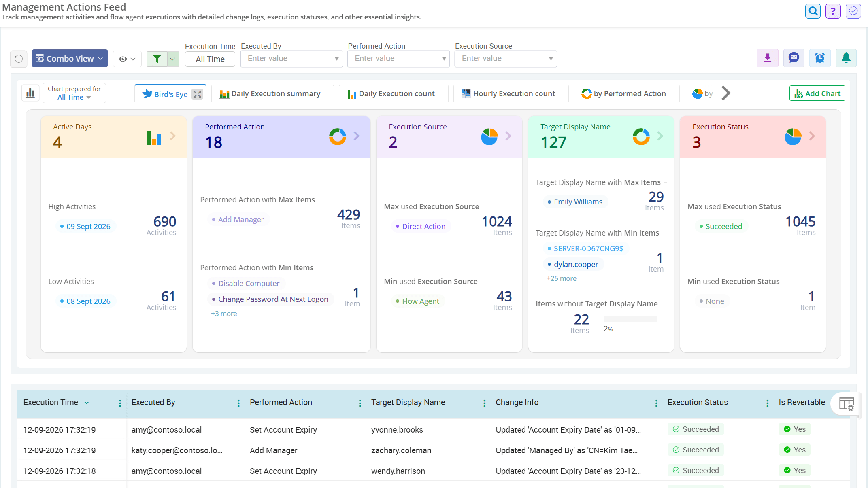The height and width of the screenshot is (488, 868).
Task: Click the zachary.coleman table cell
Action: tap(401, 450)
